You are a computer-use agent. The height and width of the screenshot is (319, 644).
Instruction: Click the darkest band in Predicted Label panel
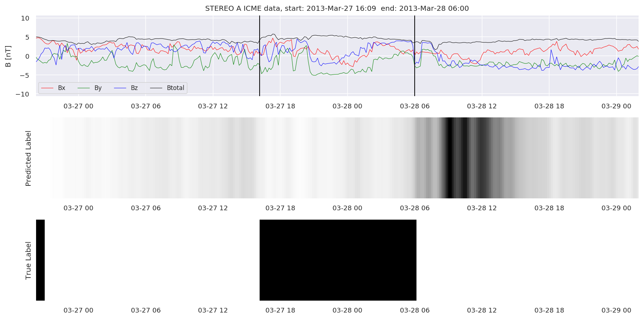coord(450,158)
